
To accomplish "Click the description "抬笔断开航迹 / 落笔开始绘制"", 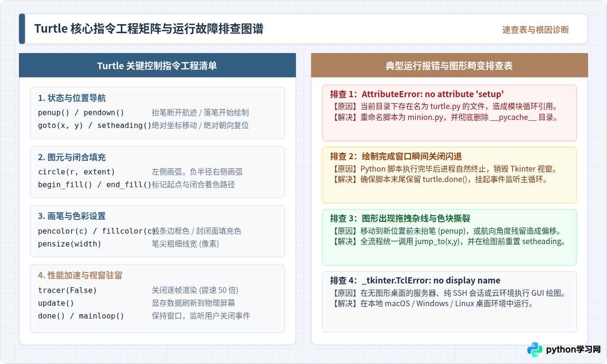I will pos(200,113).
